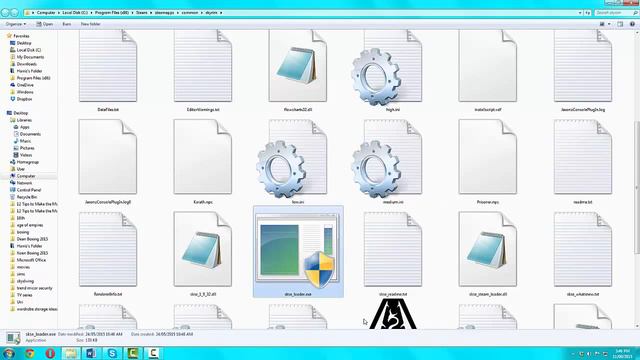Viewport: 640px width, 360px height.
Task: Select the skse_steam_loader.dll file
Action: 488,253
